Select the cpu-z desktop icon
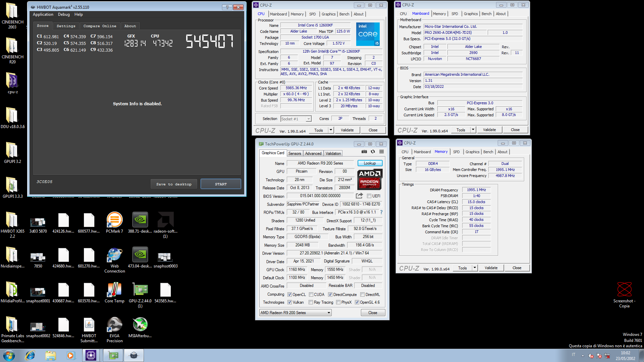644x362 pixels. coord(12,83)
